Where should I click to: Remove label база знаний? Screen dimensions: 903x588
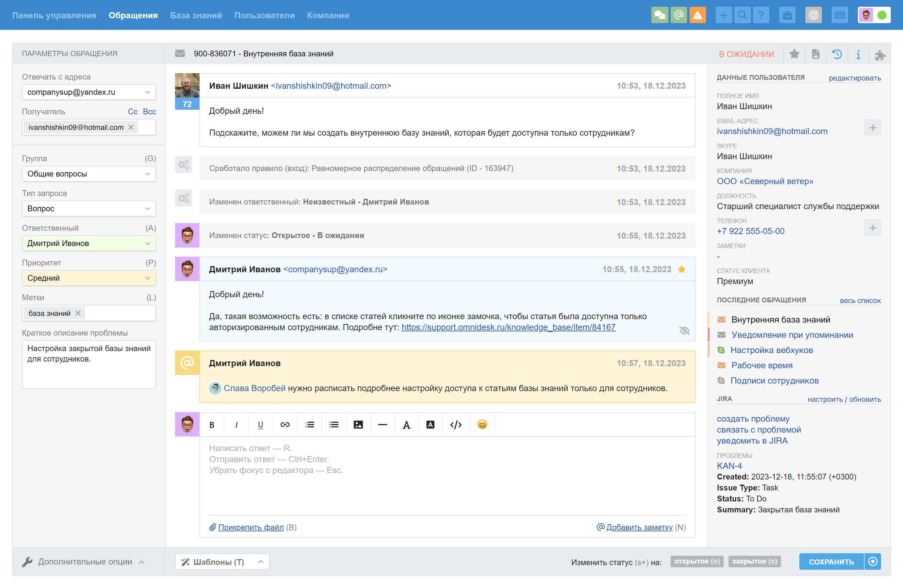78,313
